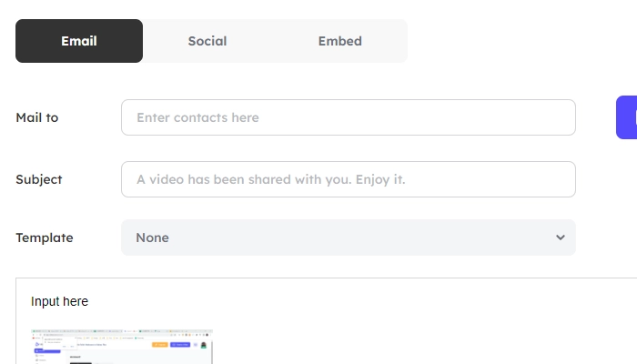Select the Embed tab
The image size is (637, 364).
coord(339,41)
